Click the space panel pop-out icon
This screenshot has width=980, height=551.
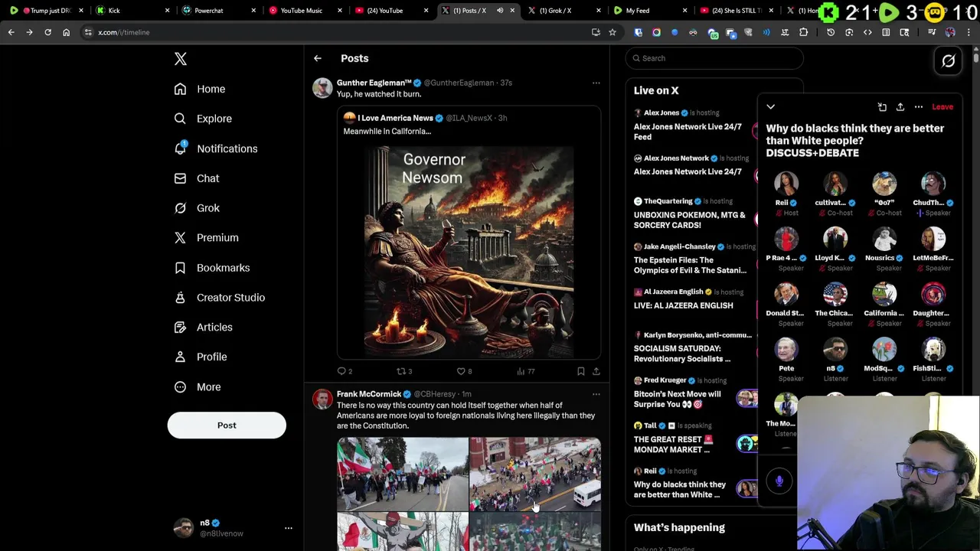coord(882,107)
